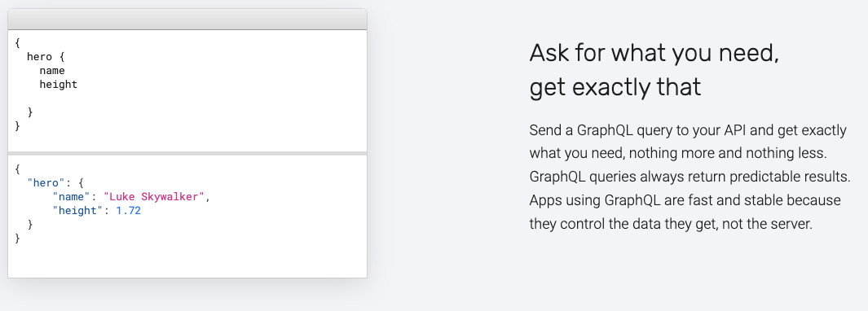Select the "Luke Skywalker" string value
This screenshot has width=868, height=311.
click(154, 196)
